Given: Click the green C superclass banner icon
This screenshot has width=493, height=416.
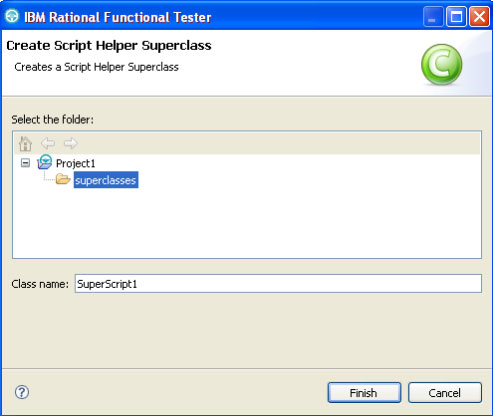Looking at the screenshot, I should [x=442, y=64].
